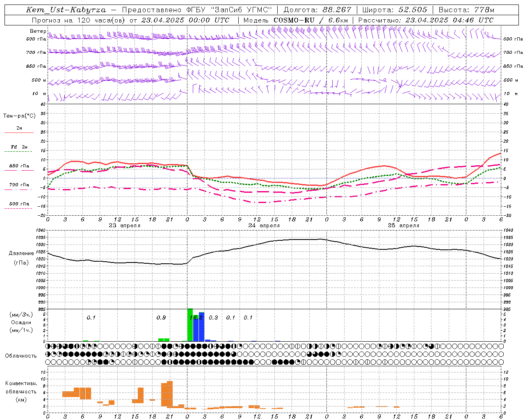
Task: Click the Модель COSMO-RU / 6.6км label
Action: pos(296,20)
